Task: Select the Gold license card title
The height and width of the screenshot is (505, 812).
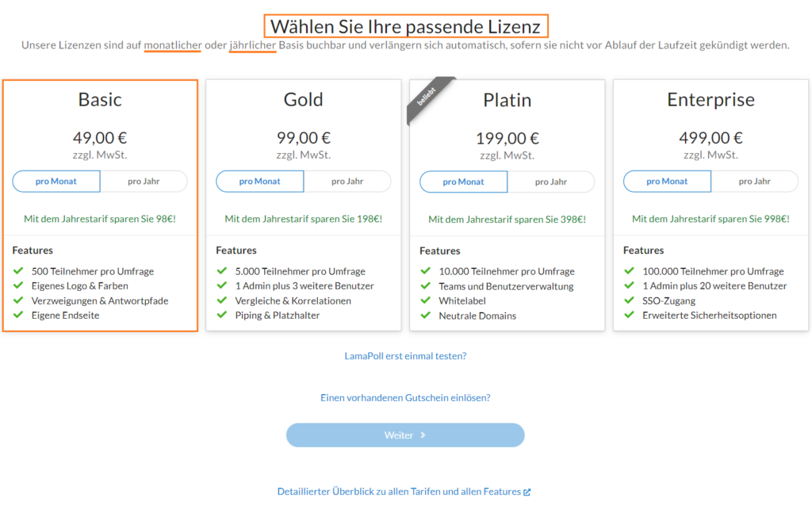Action: click(x=304, y=99)
